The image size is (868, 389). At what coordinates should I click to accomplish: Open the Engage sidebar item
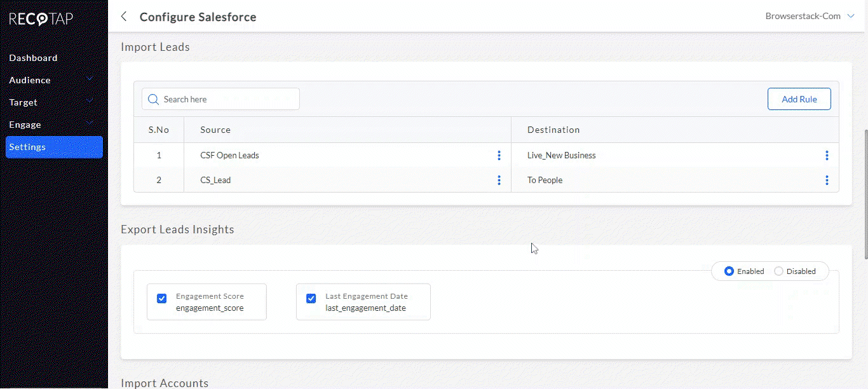pos(25,125)
